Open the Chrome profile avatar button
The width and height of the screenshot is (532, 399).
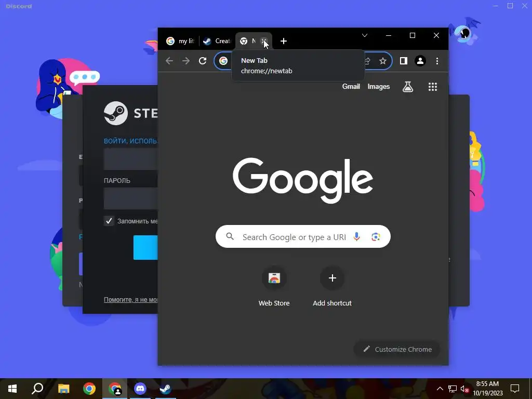(420, 61)
